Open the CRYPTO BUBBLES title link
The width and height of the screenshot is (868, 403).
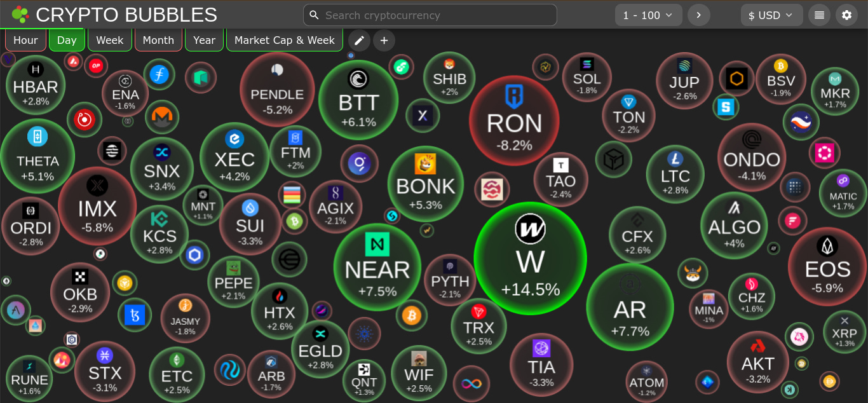click(x=126, y=15)
